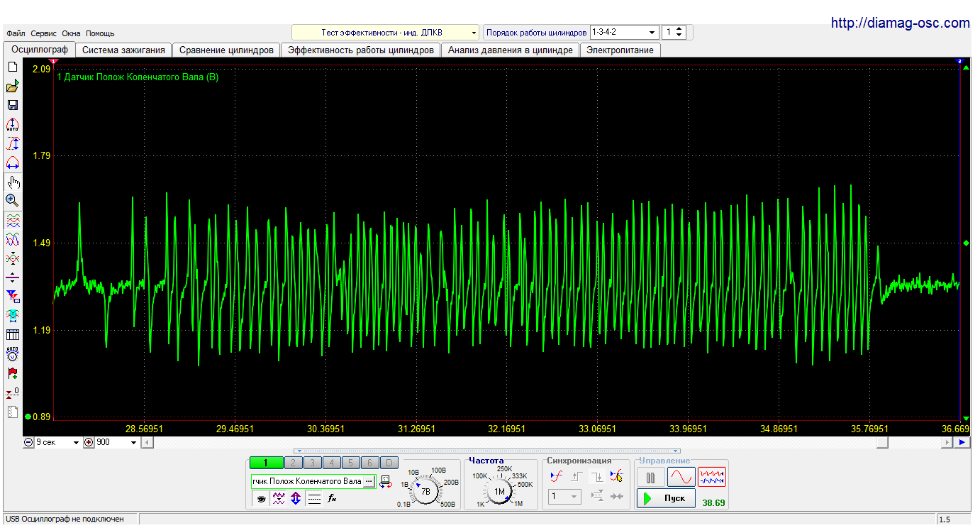Toggle channel 2 button

(293, 463)
